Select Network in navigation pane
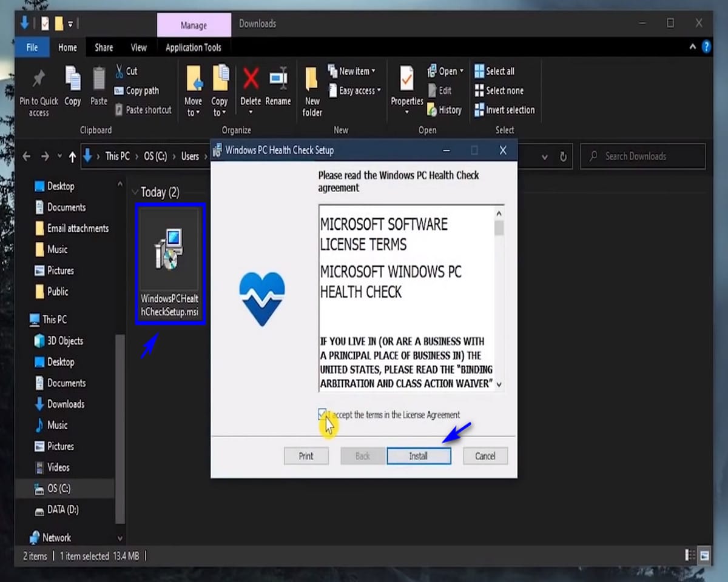 (50, 538)
